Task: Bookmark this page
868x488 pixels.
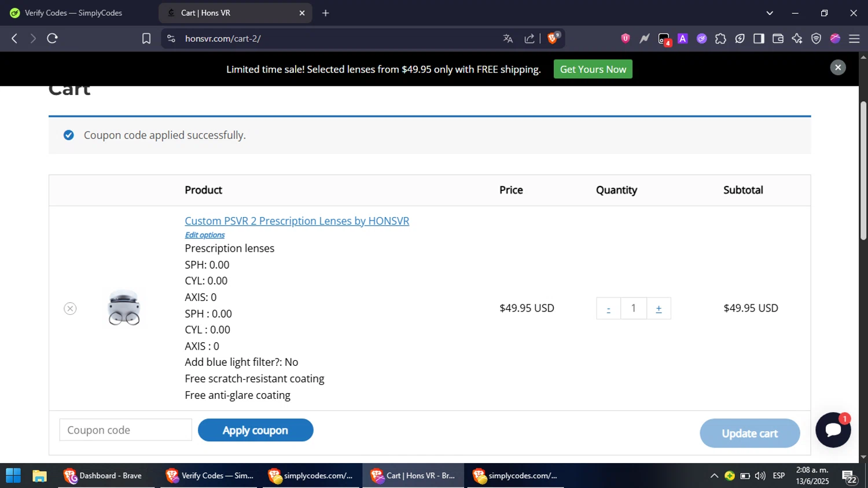Action: click(x=146, y=39)
